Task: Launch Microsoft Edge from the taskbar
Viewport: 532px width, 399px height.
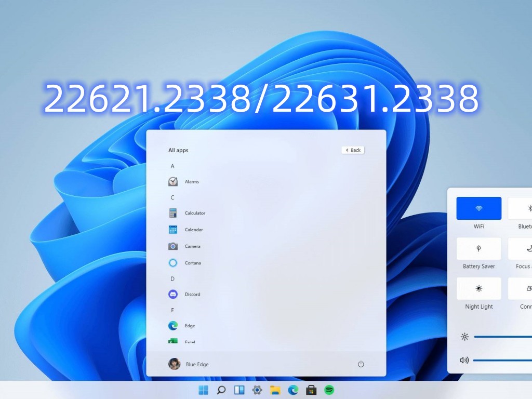Action: [x=293, y=390]
